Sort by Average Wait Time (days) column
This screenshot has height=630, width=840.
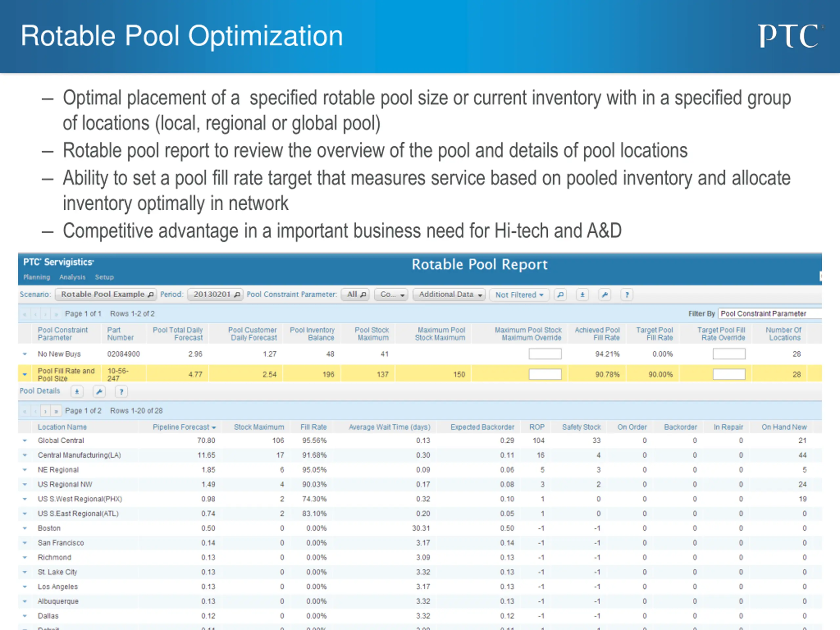point(389,427)
